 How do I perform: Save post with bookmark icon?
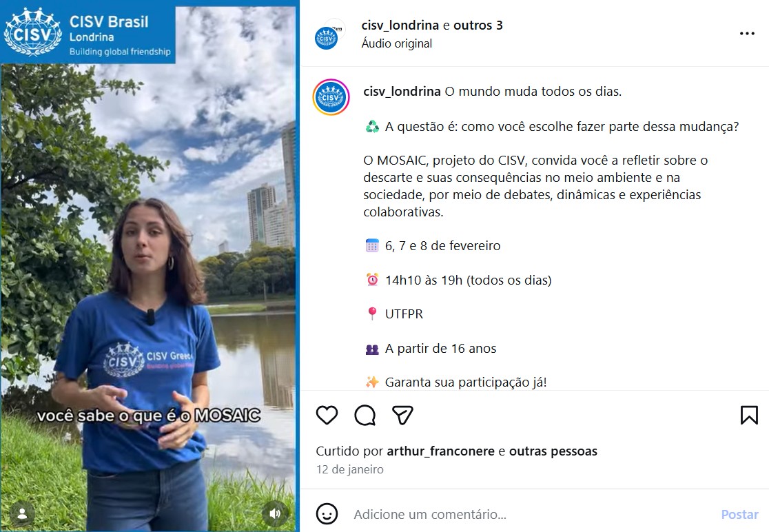coord(749,416)
